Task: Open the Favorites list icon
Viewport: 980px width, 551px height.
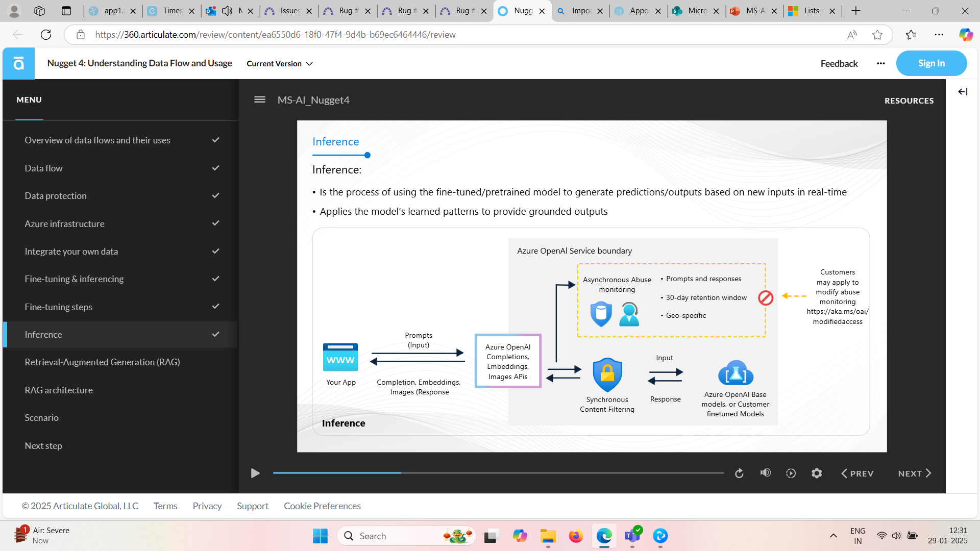Action: (911, 35)
